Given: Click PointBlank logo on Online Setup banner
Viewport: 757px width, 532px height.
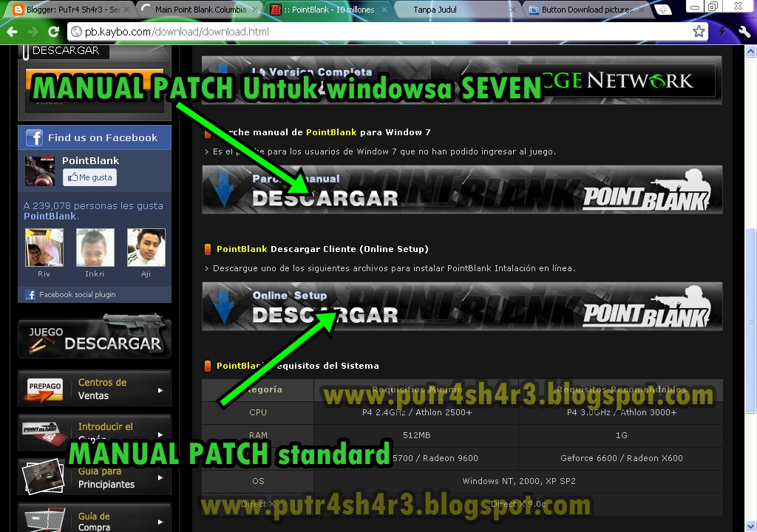Looking at the screenshot, I should pos(647,307).
